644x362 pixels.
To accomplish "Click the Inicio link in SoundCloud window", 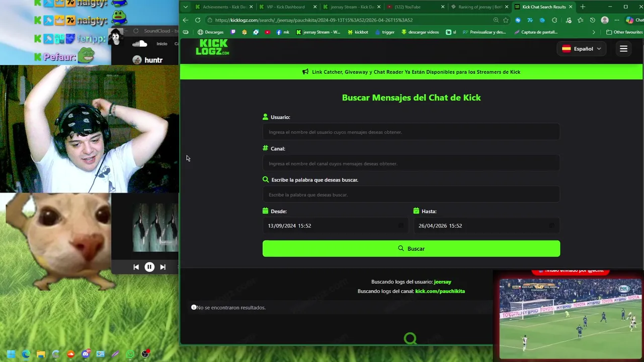I will click(x=162, y=44).
